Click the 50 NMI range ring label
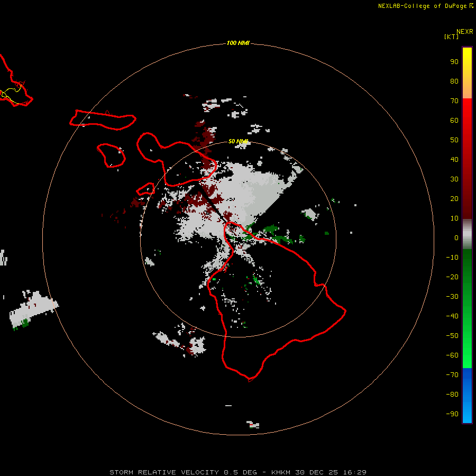 pyautogui.click(x=238, y=141)
